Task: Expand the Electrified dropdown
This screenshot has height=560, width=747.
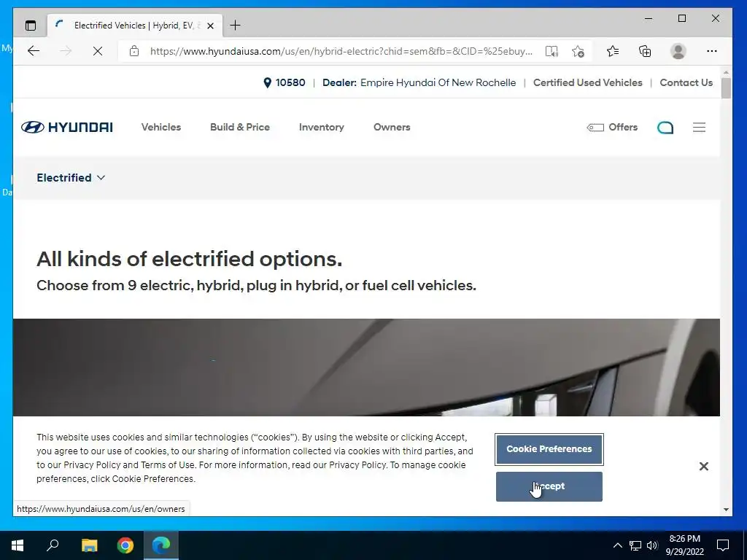Action: 71,178
